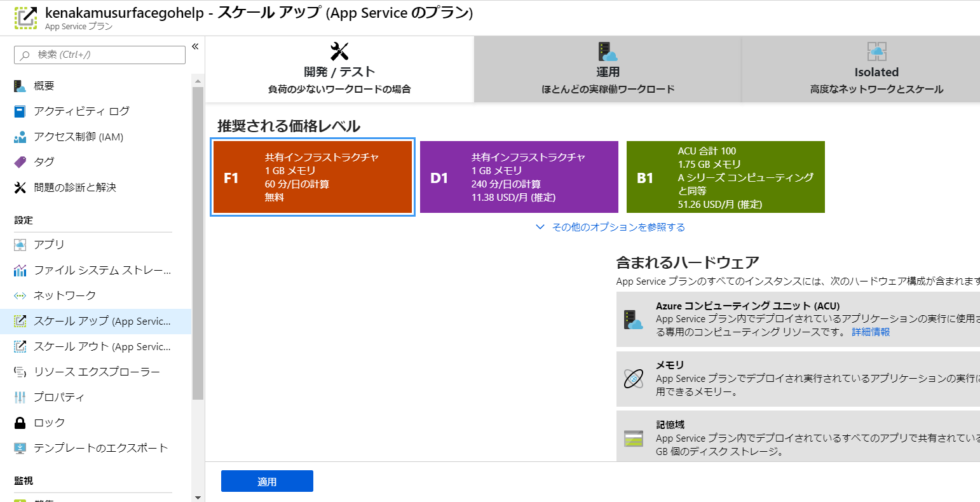Switch to the 開発 / テスト tab
980x502 pixels.
(x=340, y=69)
